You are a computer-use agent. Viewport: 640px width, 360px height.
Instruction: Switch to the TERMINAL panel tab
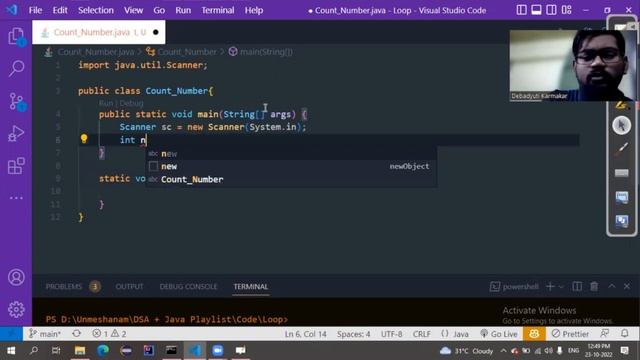pos(251,287)
